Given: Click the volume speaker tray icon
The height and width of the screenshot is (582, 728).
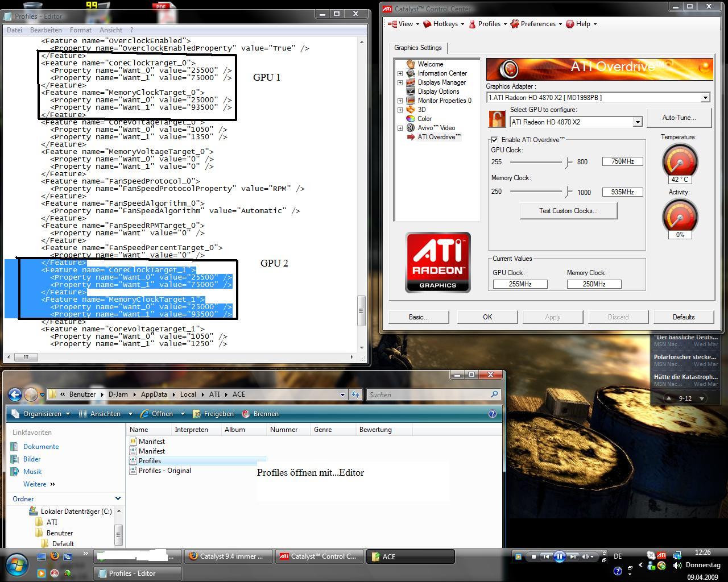Looking at the screenshot, I should pos(677,566).
